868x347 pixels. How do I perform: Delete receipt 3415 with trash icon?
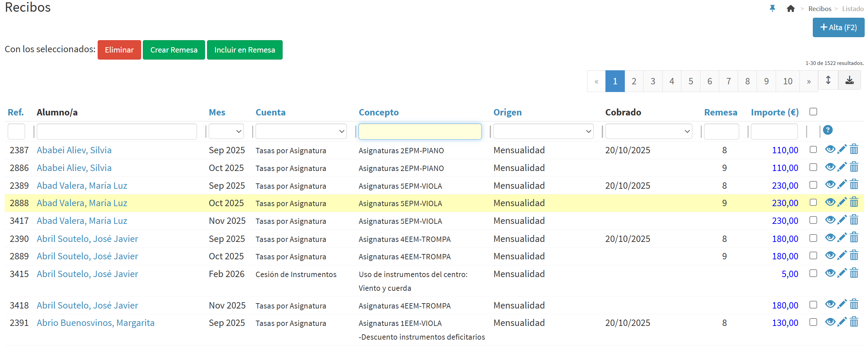854,273
